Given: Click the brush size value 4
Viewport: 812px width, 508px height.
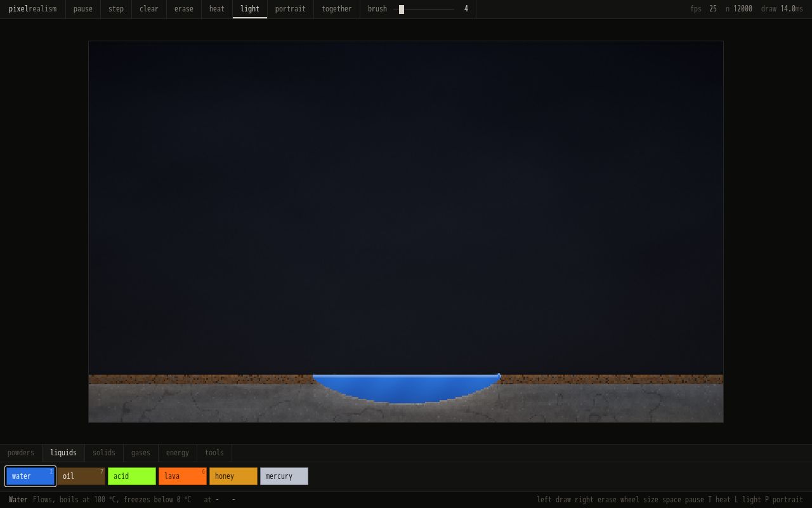Looking at the screenshot, I should [466, 9].
